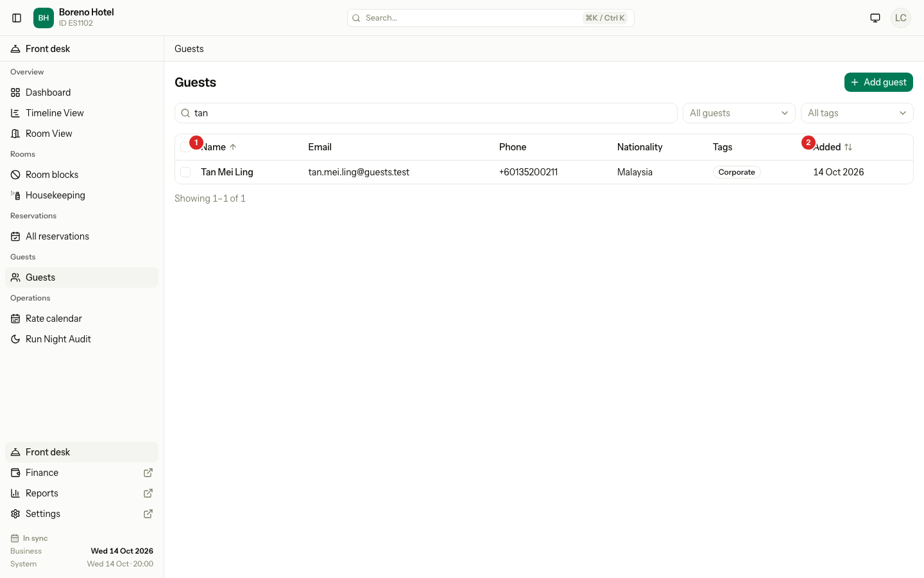Click the Added column sort arrows

click(848, 147)
